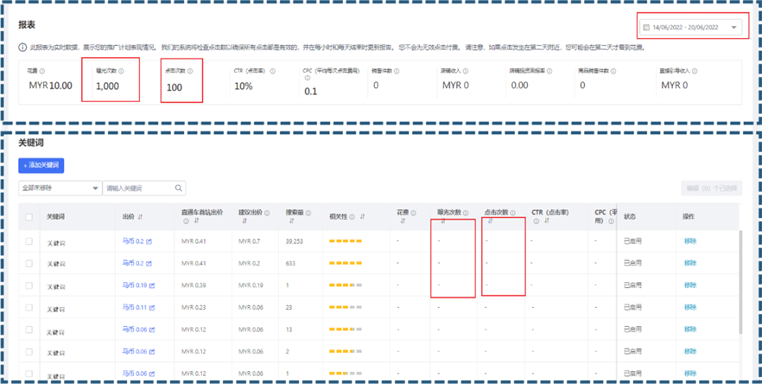Click the disabled bulk edit button above the table
Viewport: 762px width, 384px height.
[711, 188]
